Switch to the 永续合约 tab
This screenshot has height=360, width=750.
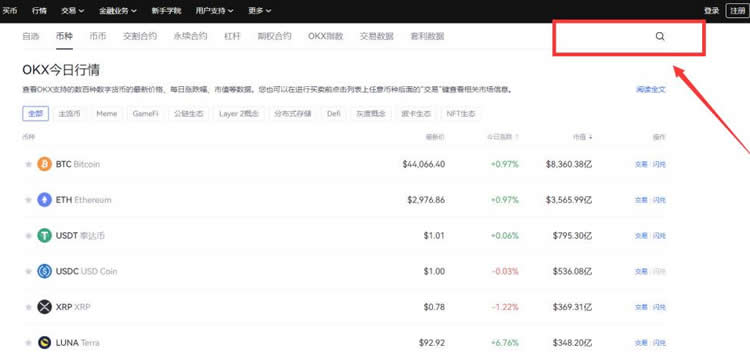point(190,36)
